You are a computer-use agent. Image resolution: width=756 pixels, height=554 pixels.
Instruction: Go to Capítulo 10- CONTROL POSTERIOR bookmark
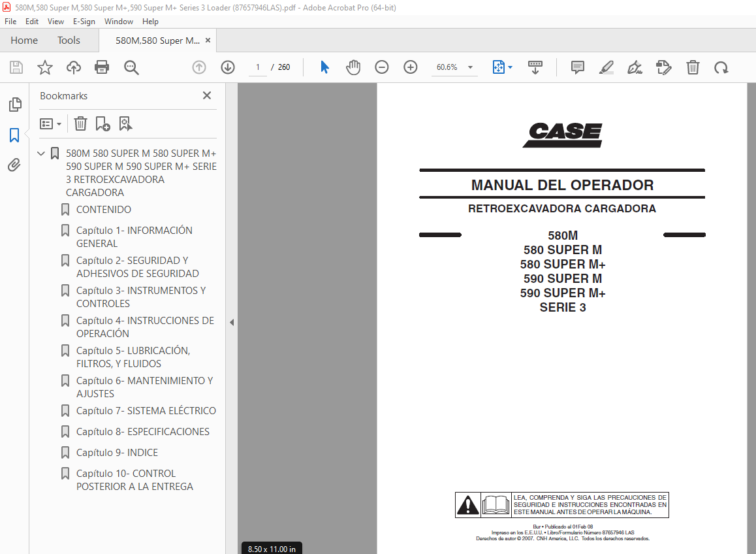[134, 480]
